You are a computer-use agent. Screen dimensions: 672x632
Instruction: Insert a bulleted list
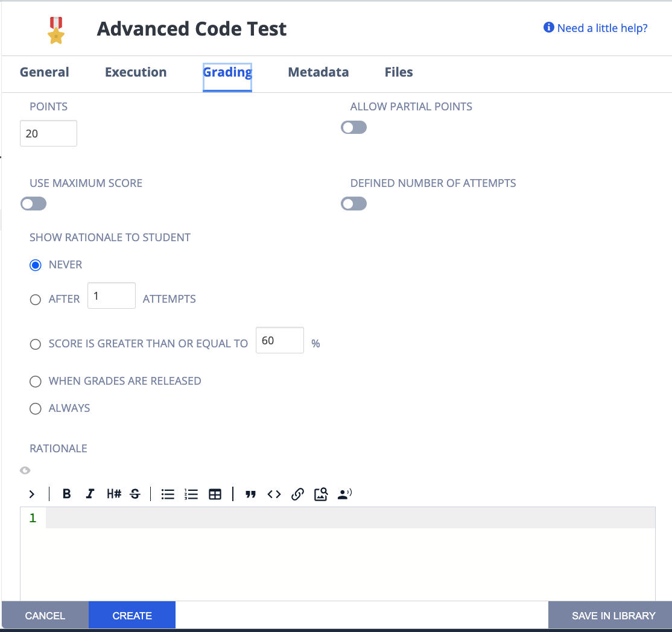coord(168,495)
